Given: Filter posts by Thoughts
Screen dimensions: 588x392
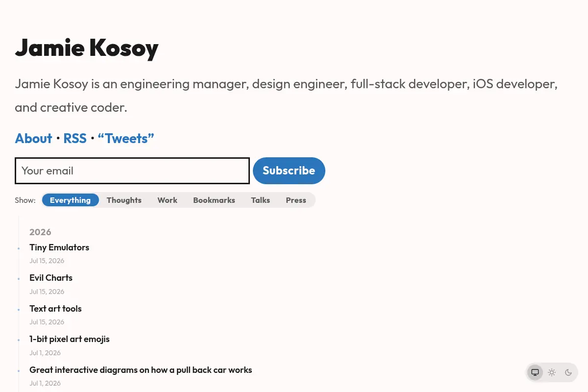Looking at the screenshot, I should [124, 200].
